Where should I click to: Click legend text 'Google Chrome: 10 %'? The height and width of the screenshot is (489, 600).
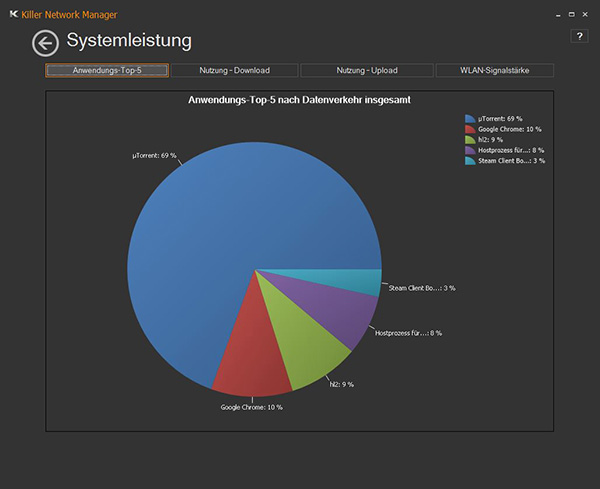510,129
